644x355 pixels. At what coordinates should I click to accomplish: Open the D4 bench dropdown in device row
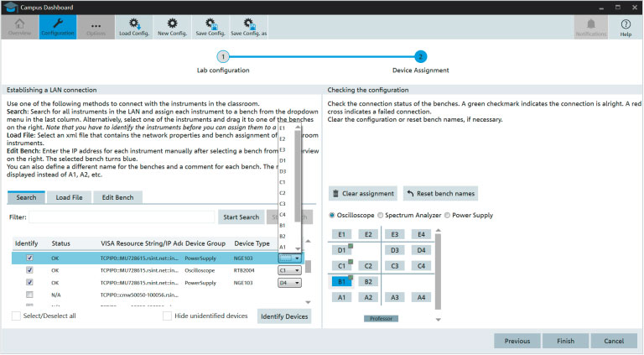[x=288, y=283]
